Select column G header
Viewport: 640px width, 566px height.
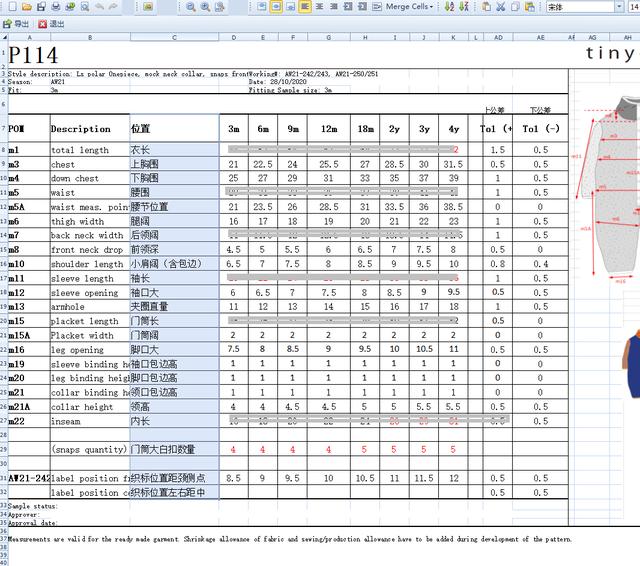(x=329, y=38)
